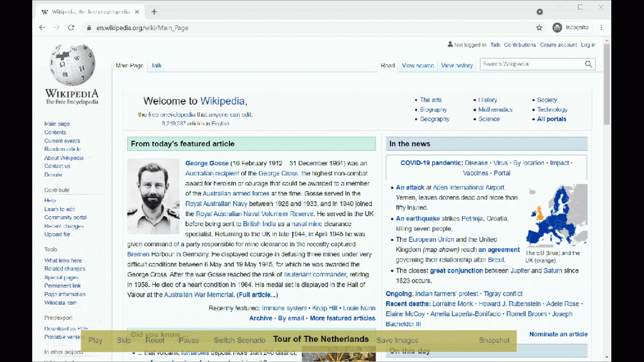Reload the page with the refresh icon
Screen dimensions: 644x362
click(71, 28)
